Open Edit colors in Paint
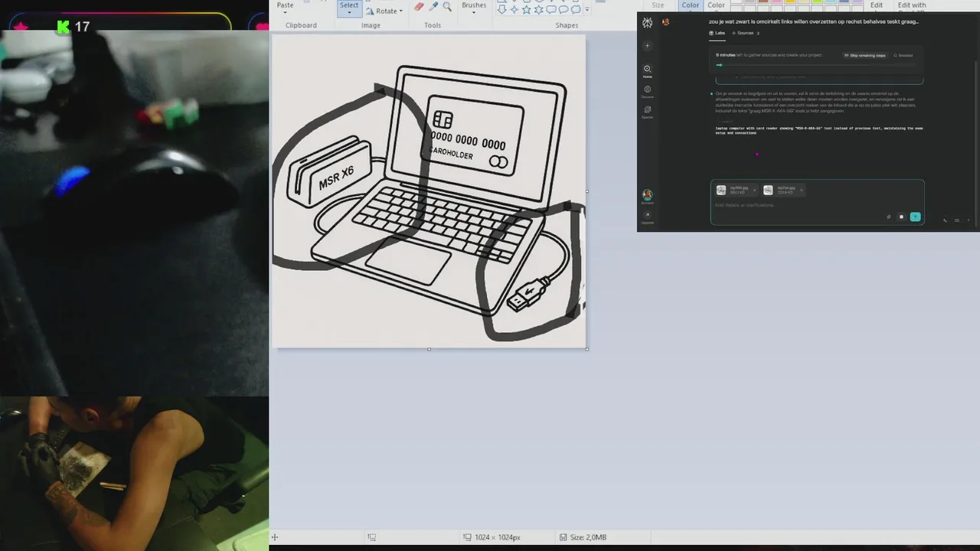Screen dimensions: 980x551 coord(877,6)
